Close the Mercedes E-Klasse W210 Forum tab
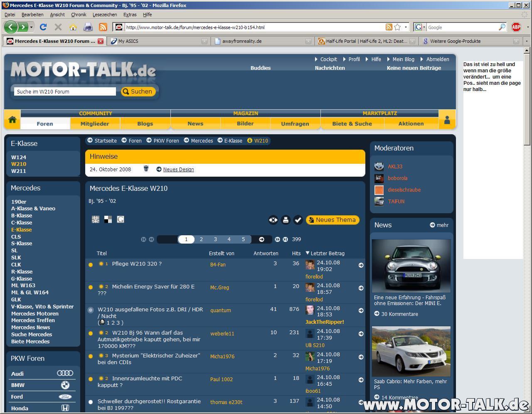532x414 pixels. pos(100,41)
